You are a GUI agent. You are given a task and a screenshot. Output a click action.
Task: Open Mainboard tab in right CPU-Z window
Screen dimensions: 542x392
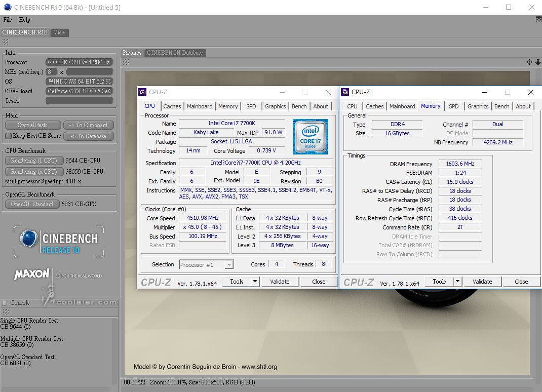[x=402, y=106]
